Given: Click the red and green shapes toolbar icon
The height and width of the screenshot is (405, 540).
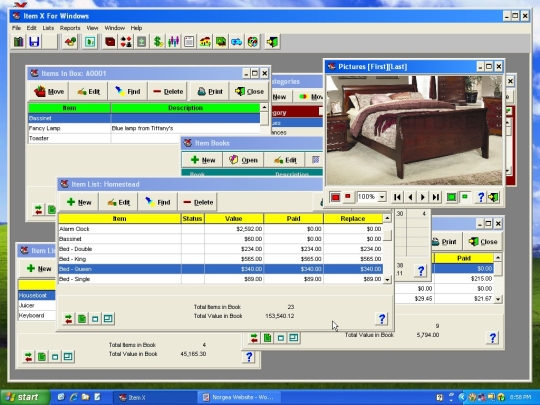Looking at the screenshot, I should click(x=70, y=42).
